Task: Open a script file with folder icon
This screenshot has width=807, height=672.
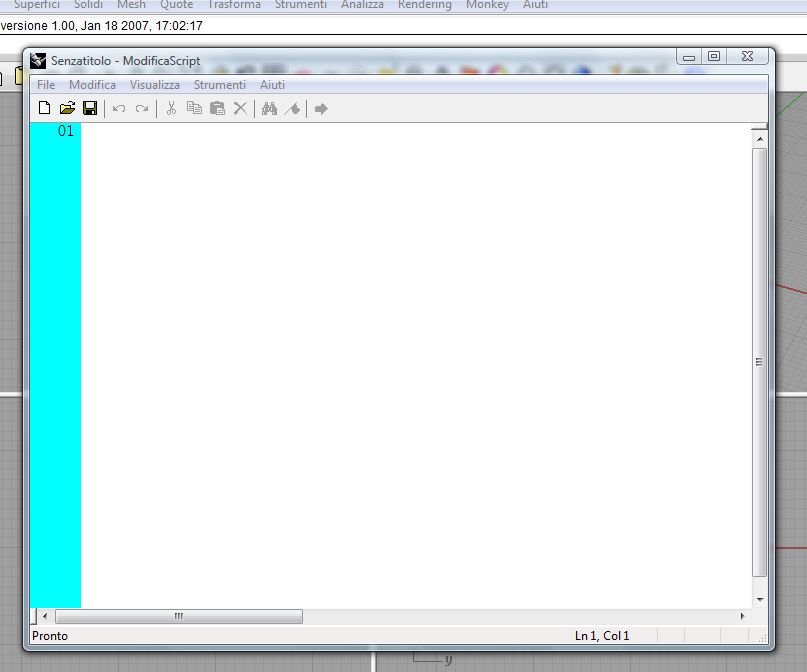Action: [x=67, y=108]
